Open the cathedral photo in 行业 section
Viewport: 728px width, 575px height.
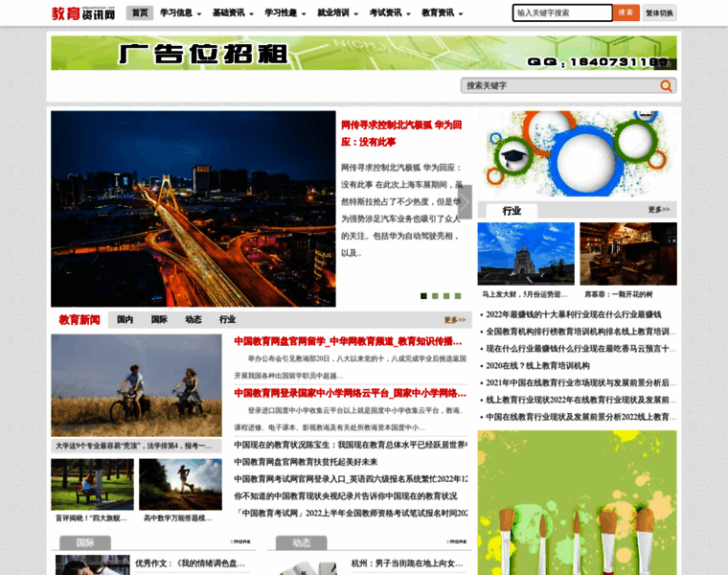pyautogui.click(x=526, y=254)
